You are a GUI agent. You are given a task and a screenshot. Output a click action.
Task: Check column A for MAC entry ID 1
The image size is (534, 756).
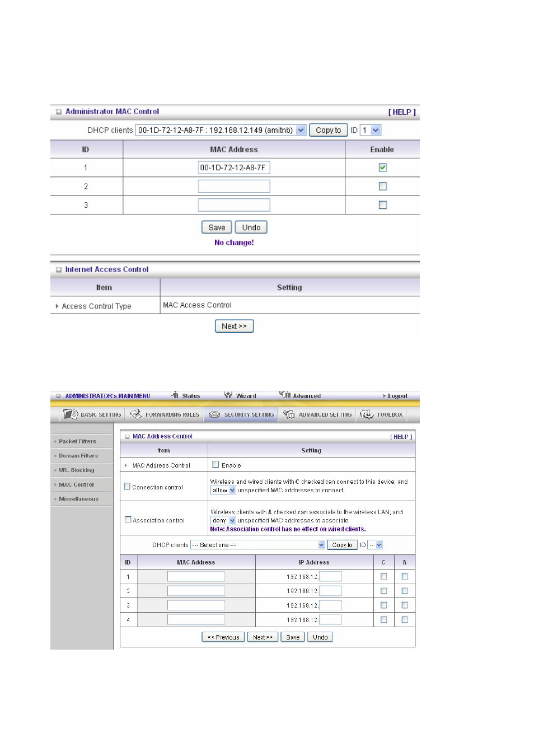pos(405,576)
